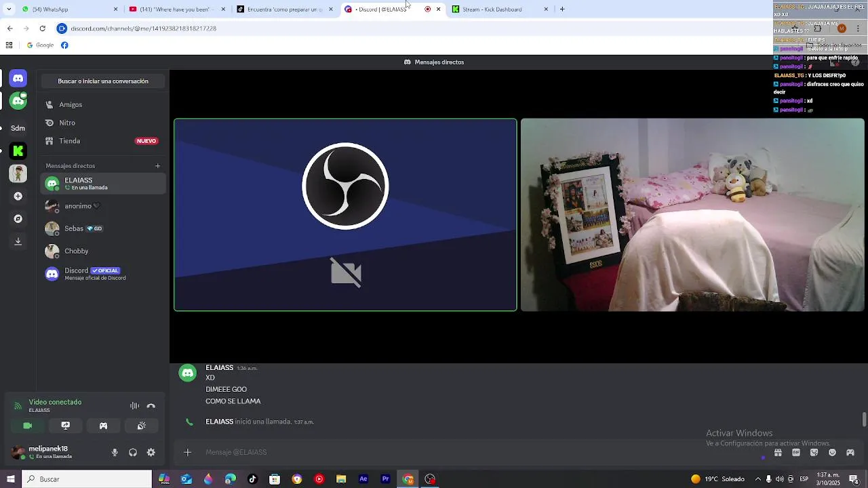Toggle noise suppression waveform icon
868x488 pixels.
[135, 406]
